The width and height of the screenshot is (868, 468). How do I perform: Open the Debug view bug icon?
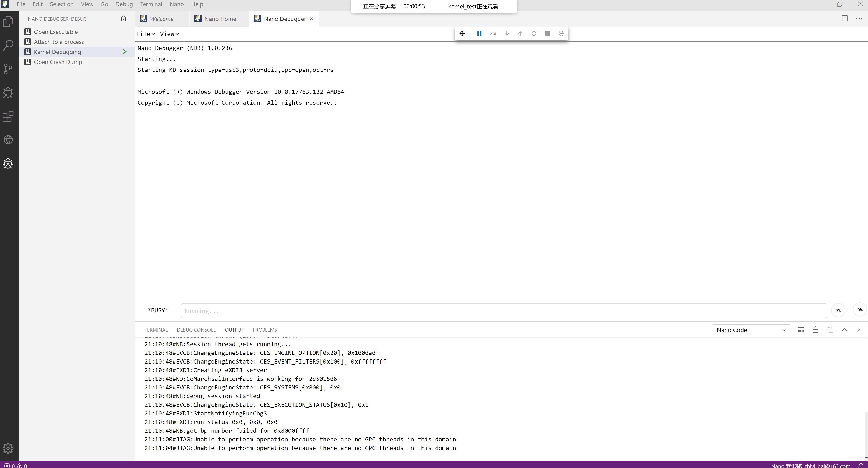click(8, 92)
